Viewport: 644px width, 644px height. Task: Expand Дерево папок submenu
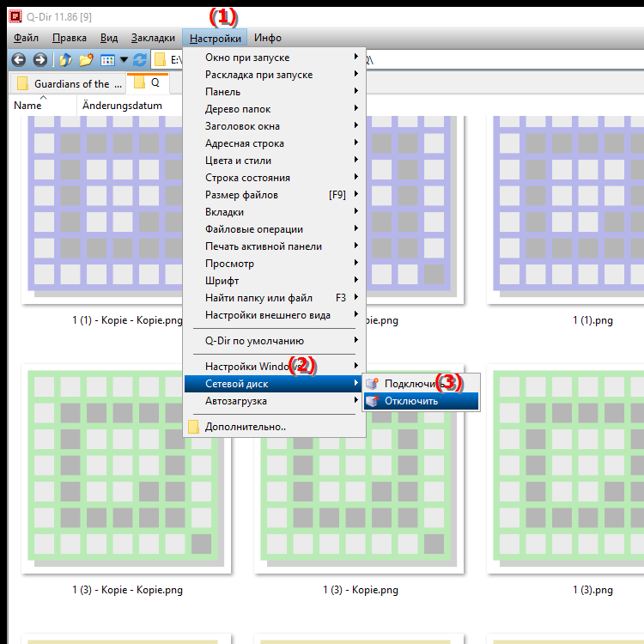pyautogui.click(x=275, y=109)
